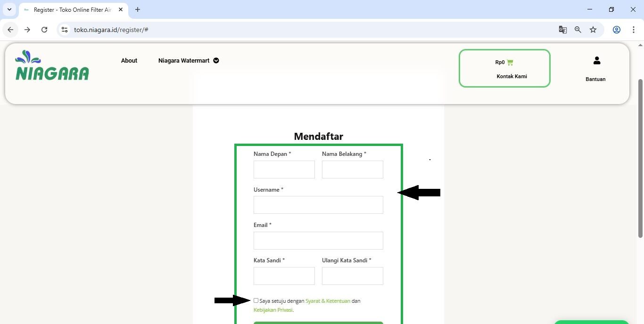Click the Niagara logo

tap(52, 65)
